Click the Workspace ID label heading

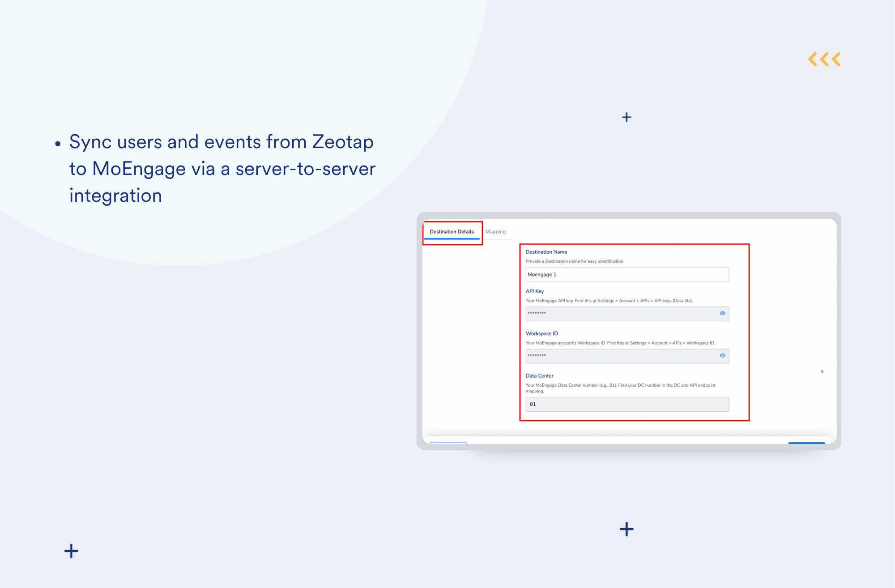click(541, 333)
